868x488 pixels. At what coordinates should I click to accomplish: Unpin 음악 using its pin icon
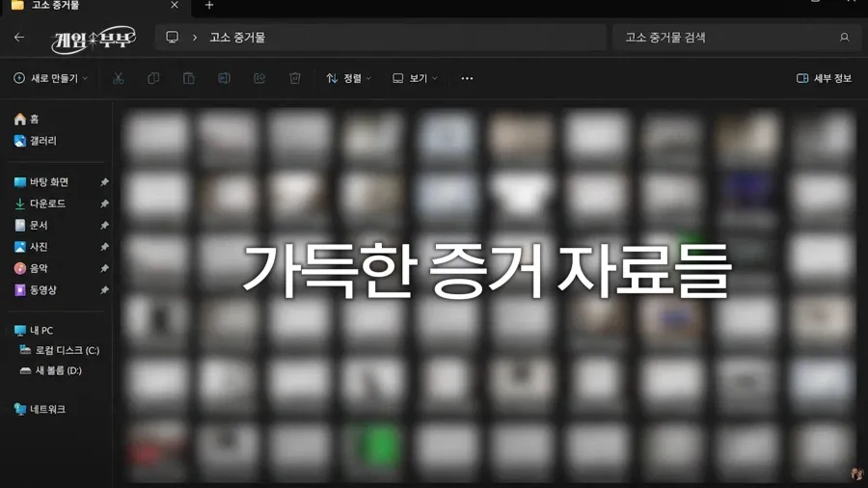tap(104, 268)
